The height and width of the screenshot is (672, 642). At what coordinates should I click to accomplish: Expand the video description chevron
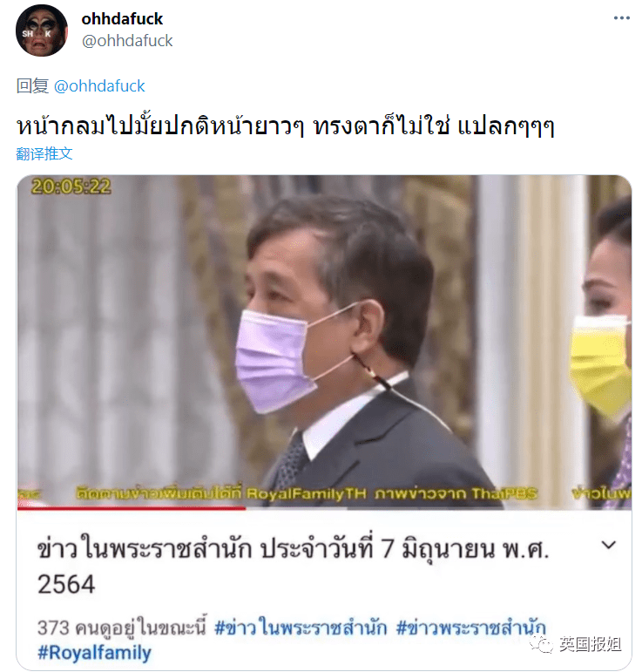(x=609, y=545)
